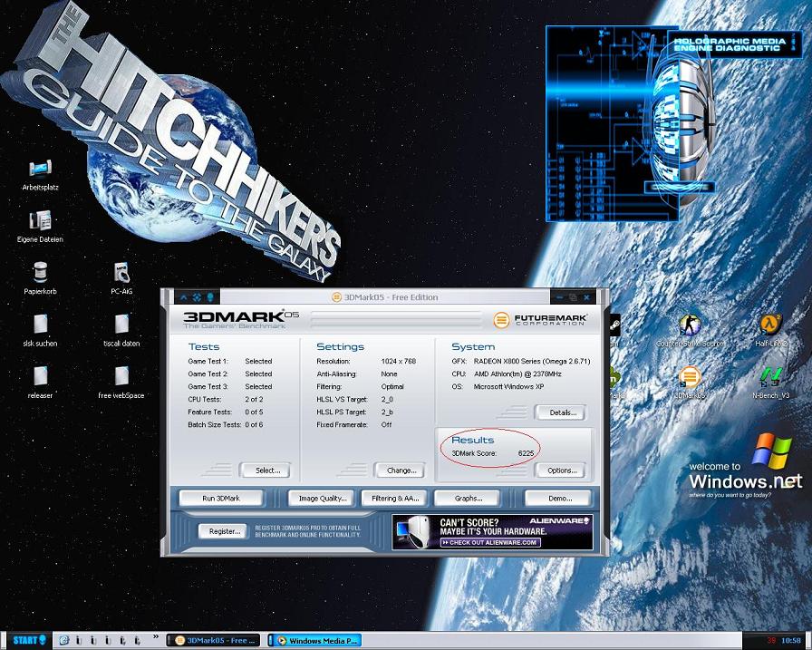Select the free webSpace file icon

tap(121, 382)
